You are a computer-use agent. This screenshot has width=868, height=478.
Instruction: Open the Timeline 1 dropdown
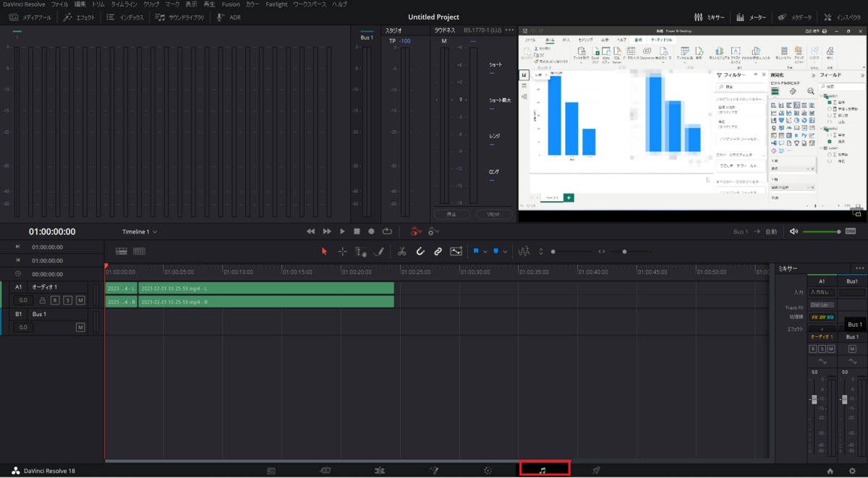tap(140, 231)
